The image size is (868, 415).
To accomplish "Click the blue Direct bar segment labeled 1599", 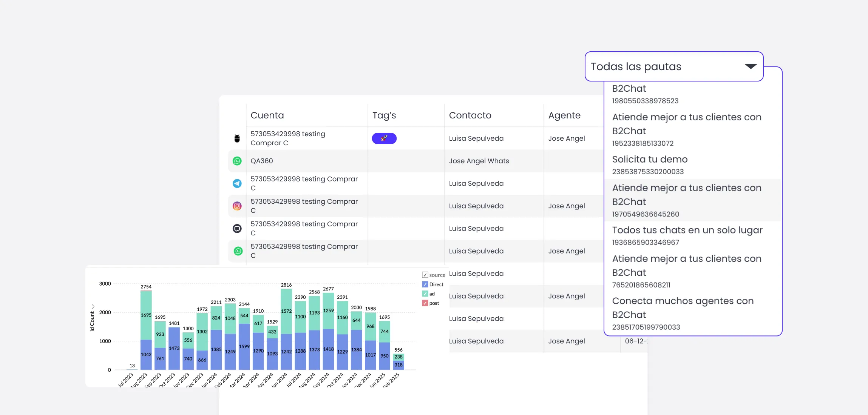I will pos(244,347).
